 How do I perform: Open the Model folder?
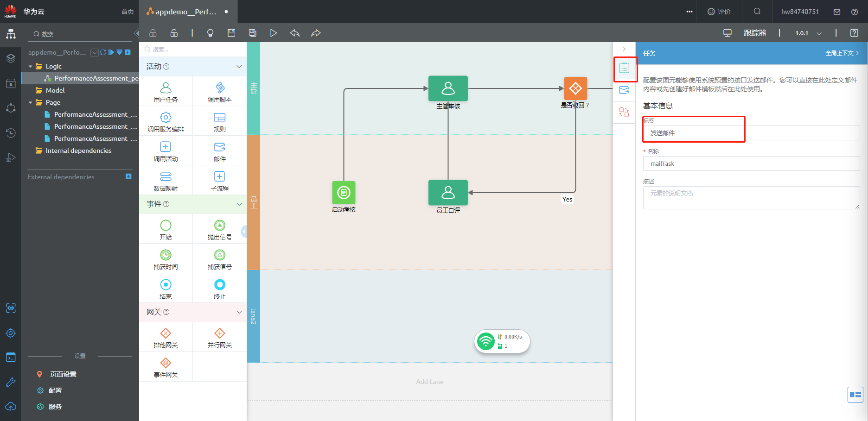55,90
